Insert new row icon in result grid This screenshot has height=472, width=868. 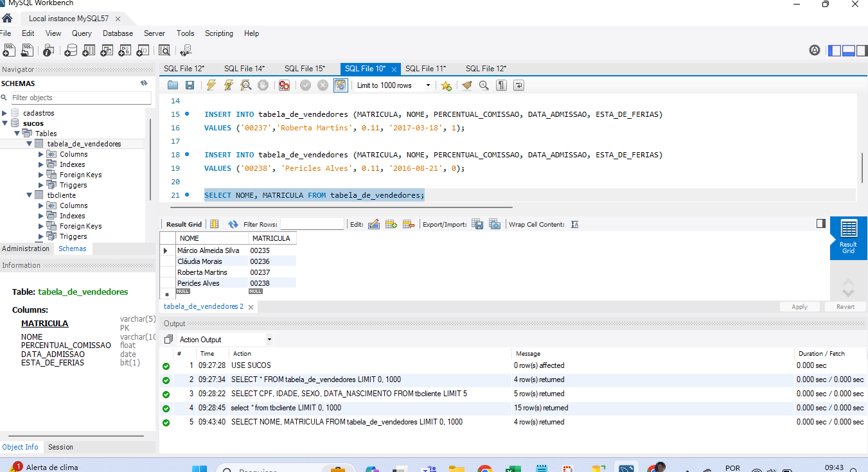(391, 224)
